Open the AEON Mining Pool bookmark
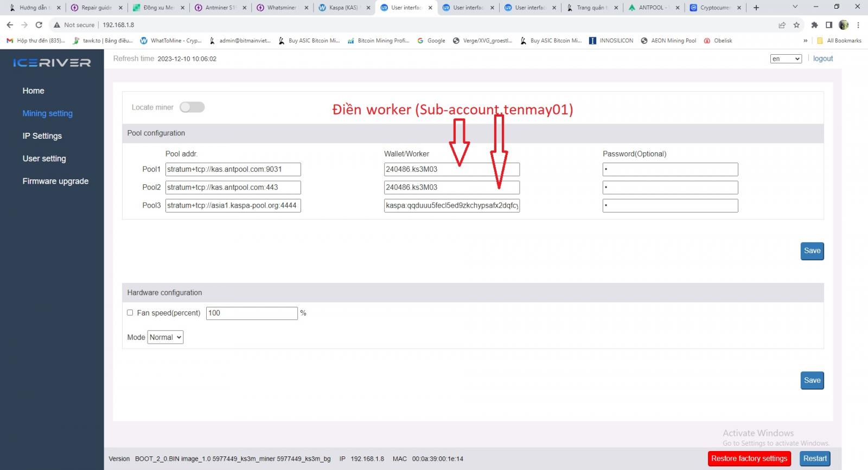The image size is (868, 470). [668, 41]
